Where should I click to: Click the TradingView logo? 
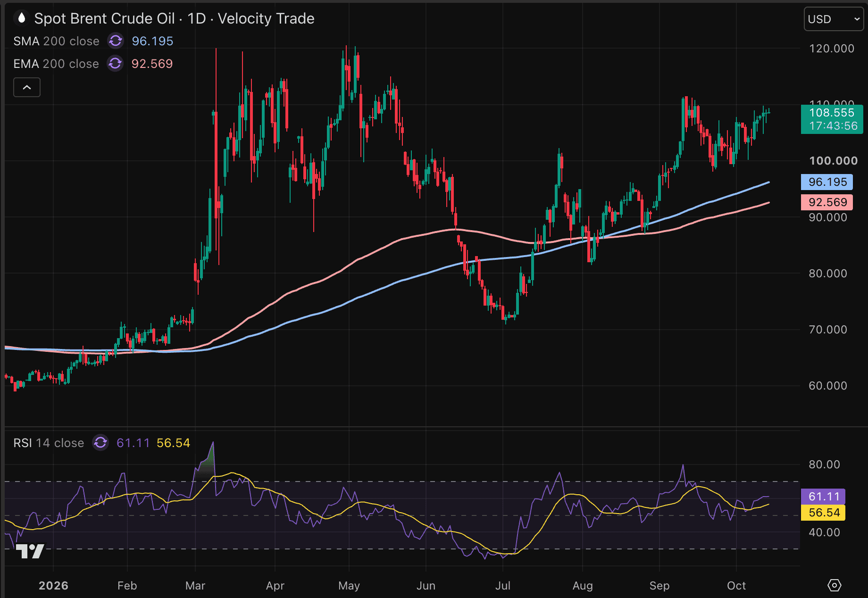(x=30, y=551)
